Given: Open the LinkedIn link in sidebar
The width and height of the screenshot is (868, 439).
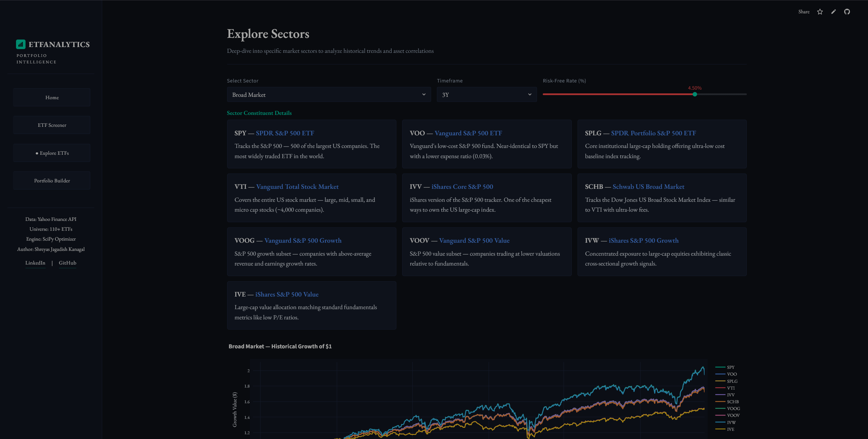Looking at the screenshot, I should pyautogui.click(x=35, y=263).
